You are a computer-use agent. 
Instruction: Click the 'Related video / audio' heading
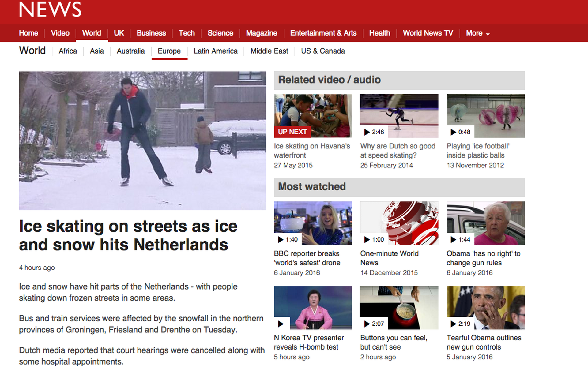point(330,80)
